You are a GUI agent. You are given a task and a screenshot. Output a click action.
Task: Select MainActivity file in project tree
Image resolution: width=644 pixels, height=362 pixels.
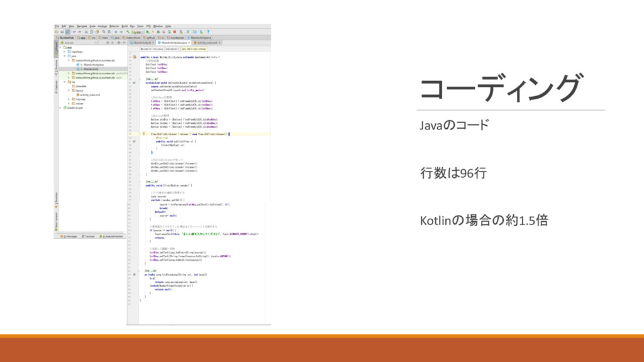(91, 69)
